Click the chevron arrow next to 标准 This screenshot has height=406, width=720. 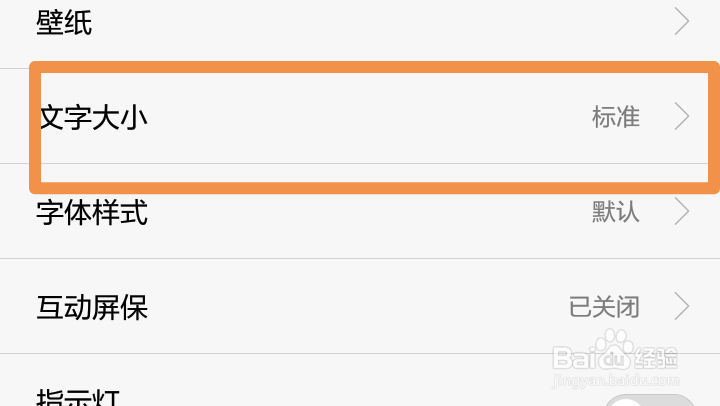coord(682,117)
